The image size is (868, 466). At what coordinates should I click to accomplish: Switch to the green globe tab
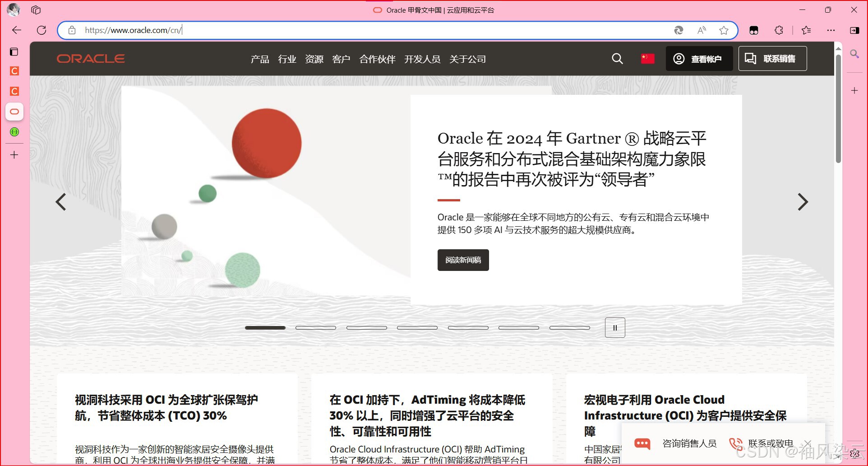pos(14,132)
